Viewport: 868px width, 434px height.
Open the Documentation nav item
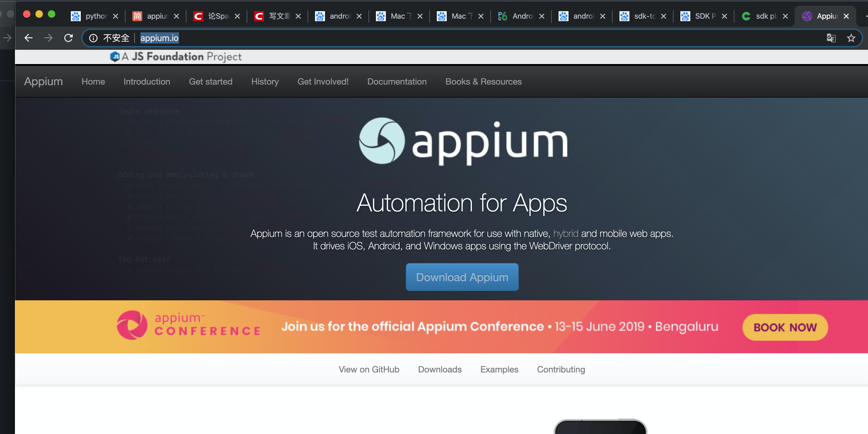397,81
